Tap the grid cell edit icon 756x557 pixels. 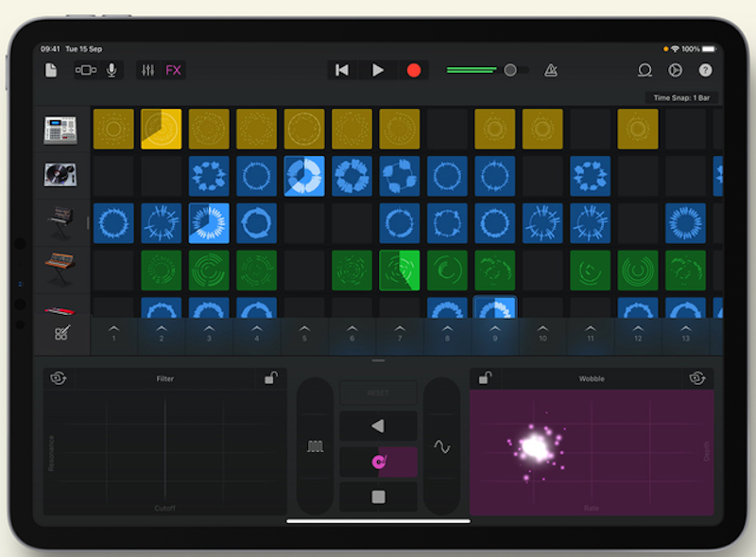[x=61, y=333]
